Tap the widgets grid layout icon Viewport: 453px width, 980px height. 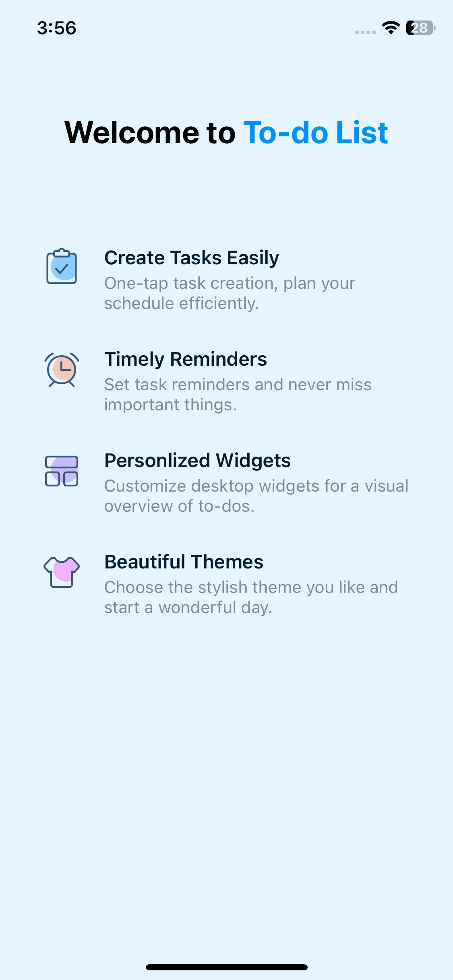tap(62, 471)
